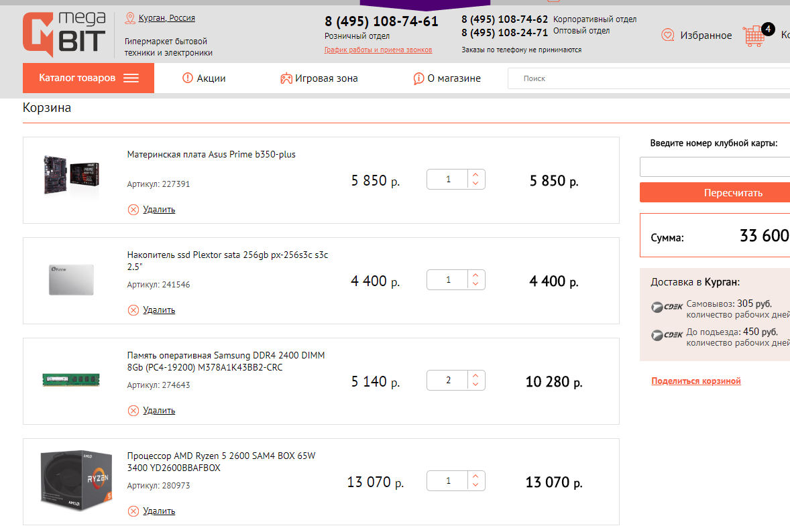
Task: Focus the club card number field
Action: tap(715, 167)
